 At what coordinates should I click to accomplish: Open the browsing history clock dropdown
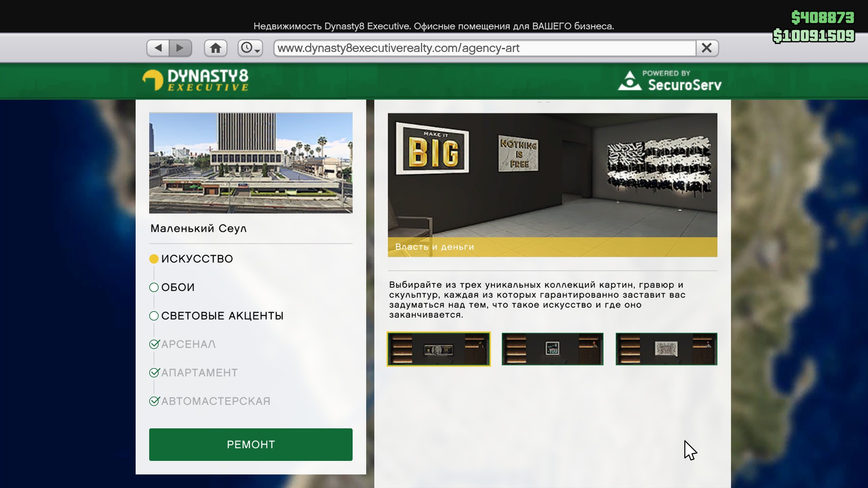click(250, 48)
